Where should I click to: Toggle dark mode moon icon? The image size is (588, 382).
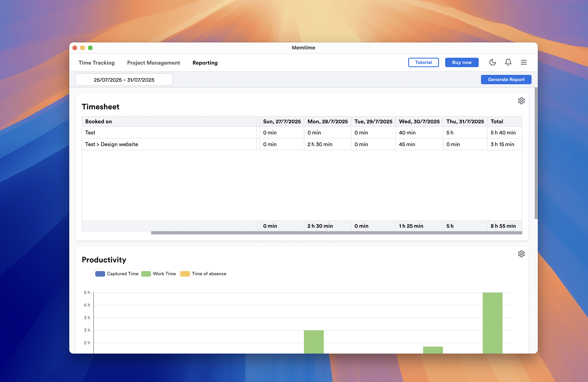pyautogui.click(x=493, y=62)
